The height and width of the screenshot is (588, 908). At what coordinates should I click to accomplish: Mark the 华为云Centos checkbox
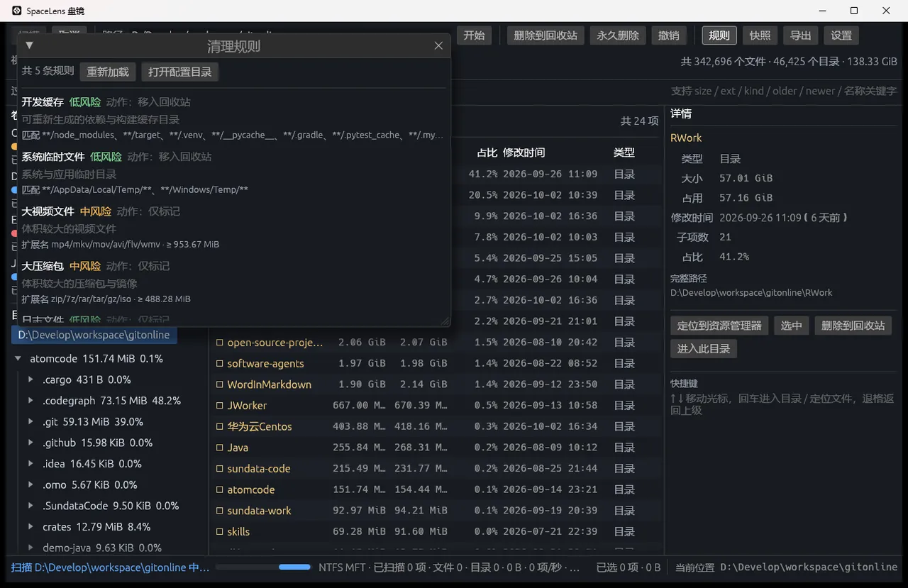tap(220, 427)
